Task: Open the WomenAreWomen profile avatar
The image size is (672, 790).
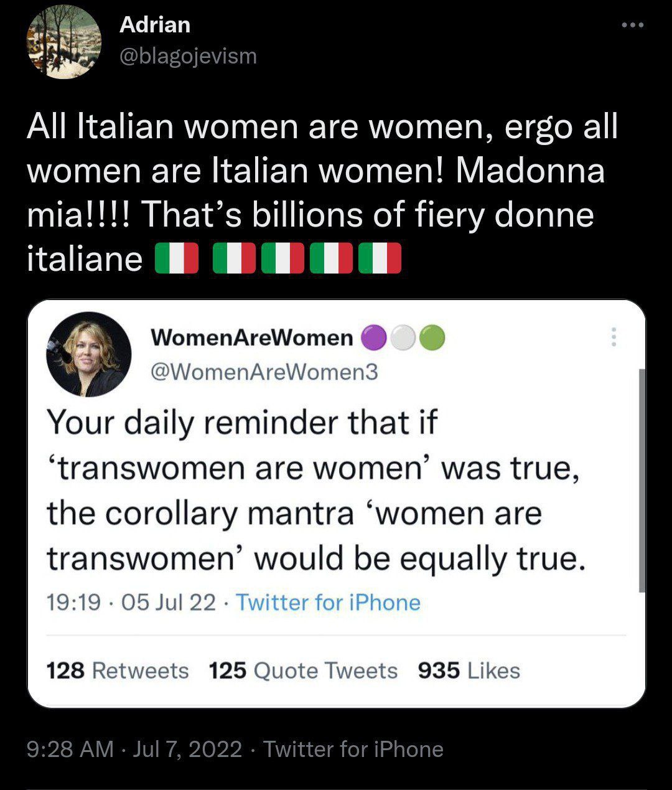Action: 88,354
